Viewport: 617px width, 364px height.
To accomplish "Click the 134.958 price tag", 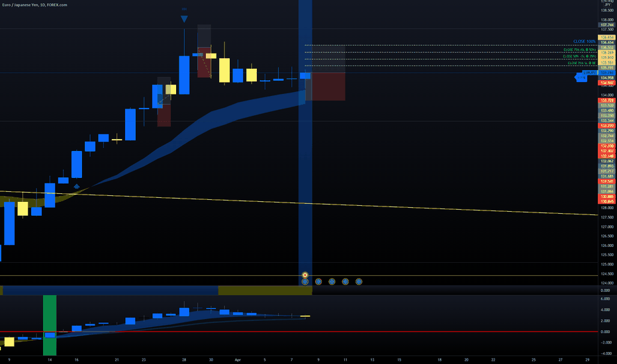I will tap(607, 78).
